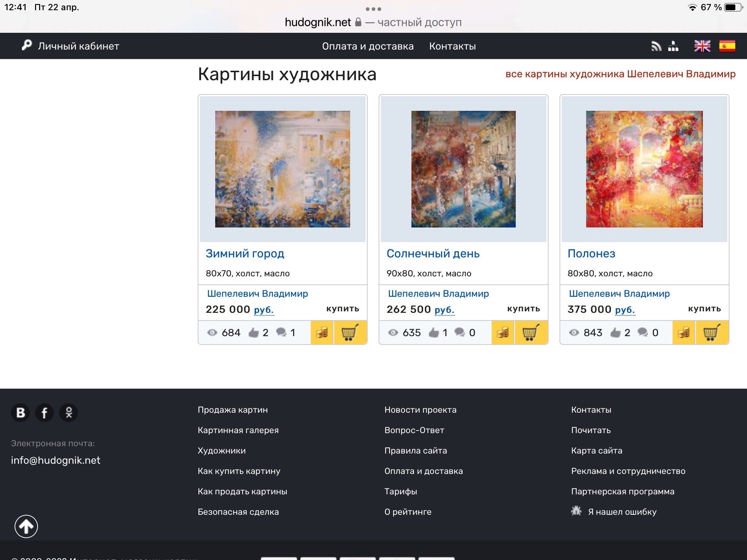Open Safari three-dots multitasking menu
The height and width of the screenshot is (560, 747).
(373, 9)
